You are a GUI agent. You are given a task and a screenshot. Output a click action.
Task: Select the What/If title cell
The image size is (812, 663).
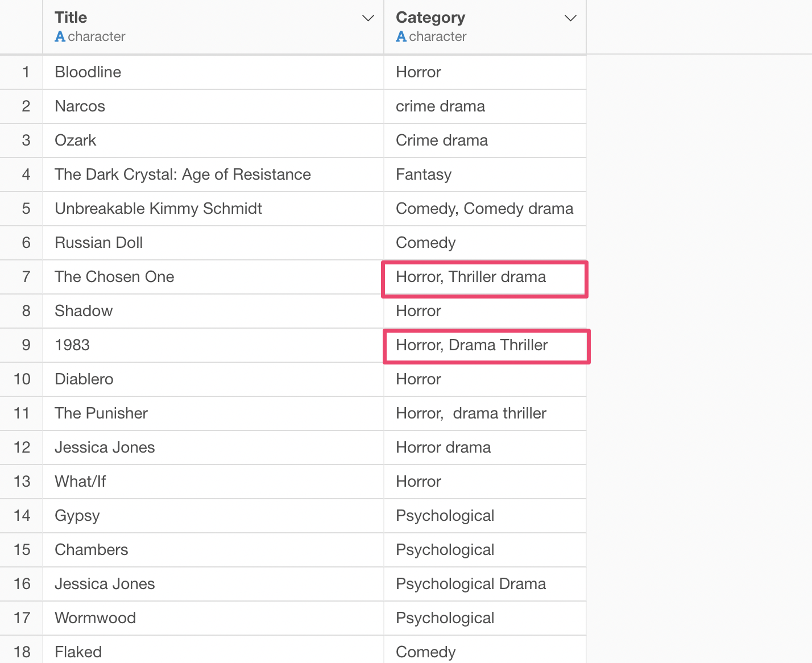tap(213, 482)
